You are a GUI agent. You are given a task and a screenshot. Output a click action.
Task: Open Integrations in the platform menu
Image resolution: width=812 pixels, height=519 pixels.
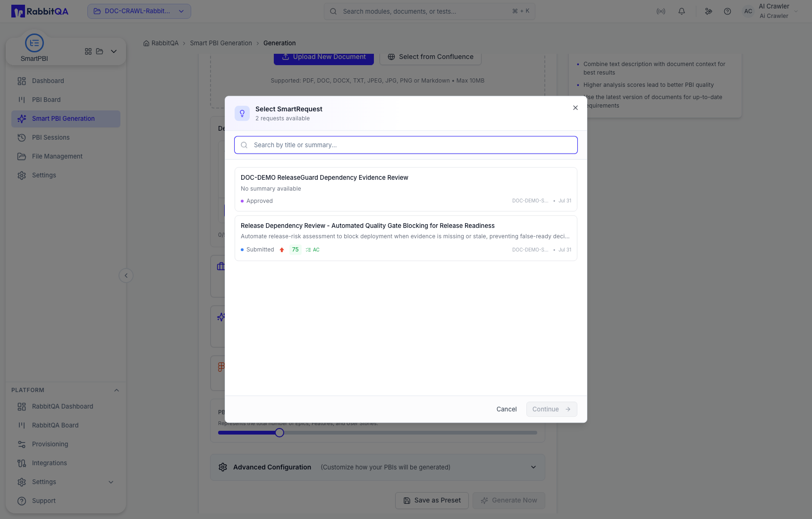[66, 463]
